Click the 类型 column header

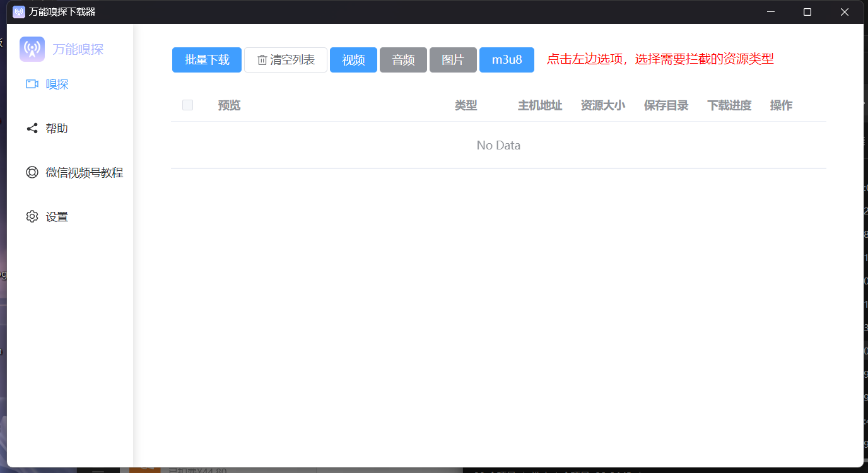tap(466, 105)
